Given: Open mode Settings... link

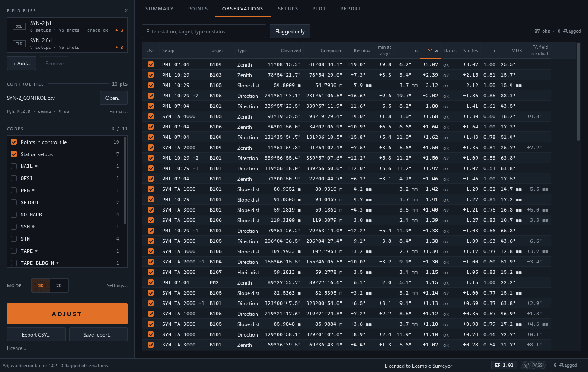Looking at the screenshot, I should 117,285.
